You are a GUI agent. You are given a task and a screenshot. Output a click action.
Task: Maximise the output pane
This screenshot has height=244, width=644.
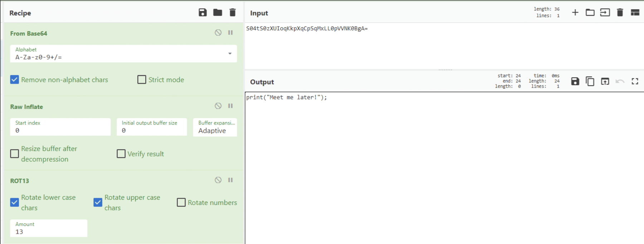pos(635,82)
